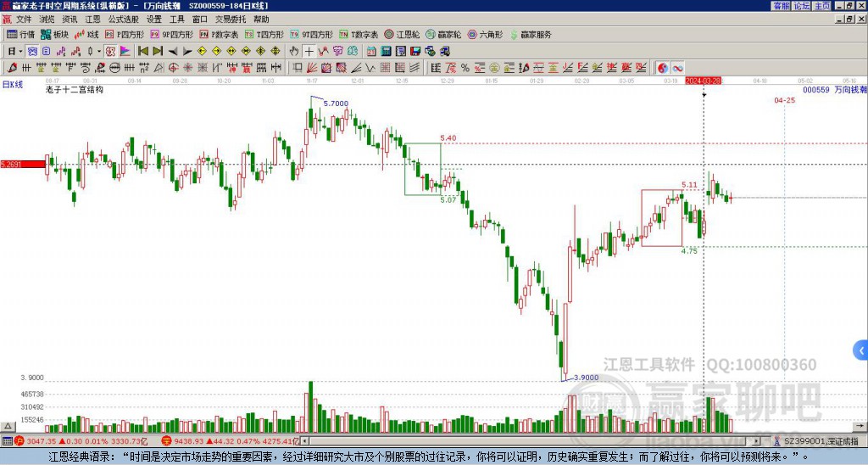Click the save floppy disk icon
Screen dimensions: 868x465
[x=415, y=51]
